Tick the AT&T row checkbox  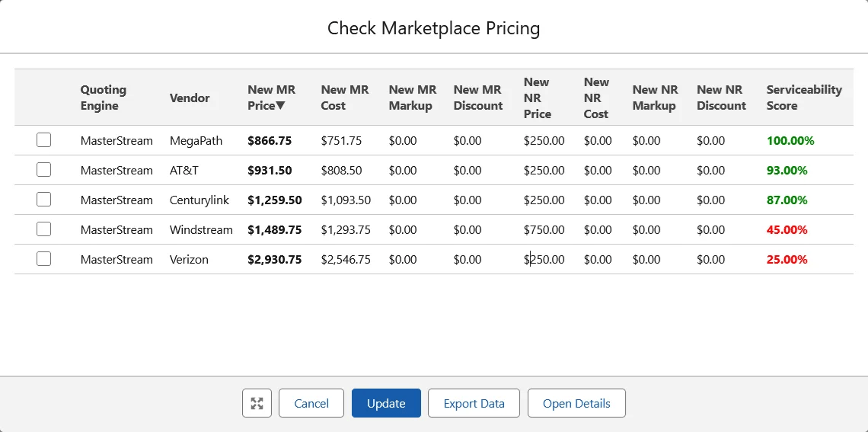point(44,170)
